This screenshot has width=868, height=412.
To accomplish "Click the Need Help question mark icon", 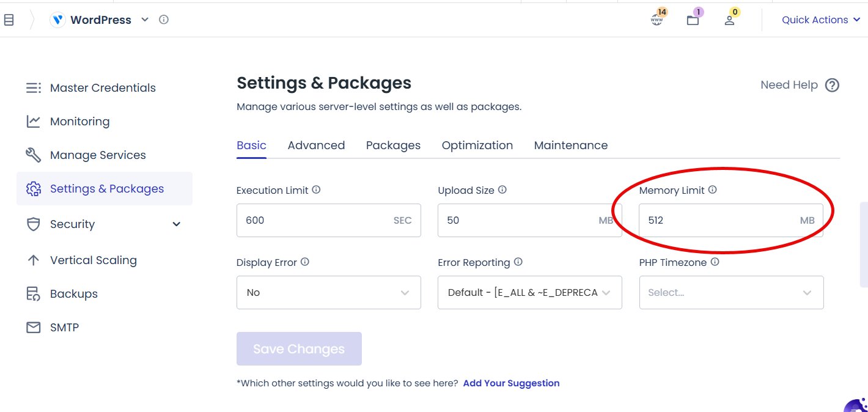I will [832, 85].
